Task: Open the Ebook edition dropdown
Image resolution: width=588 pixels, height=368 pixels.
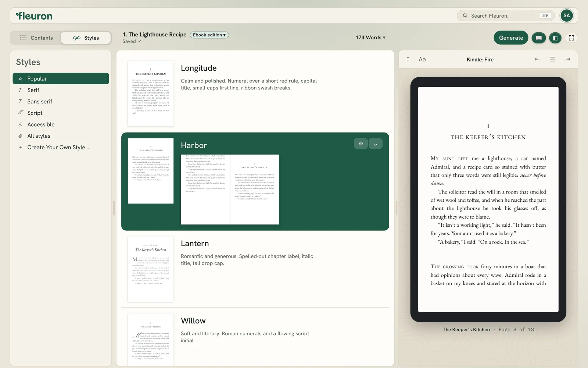Action: pos(209,35)
